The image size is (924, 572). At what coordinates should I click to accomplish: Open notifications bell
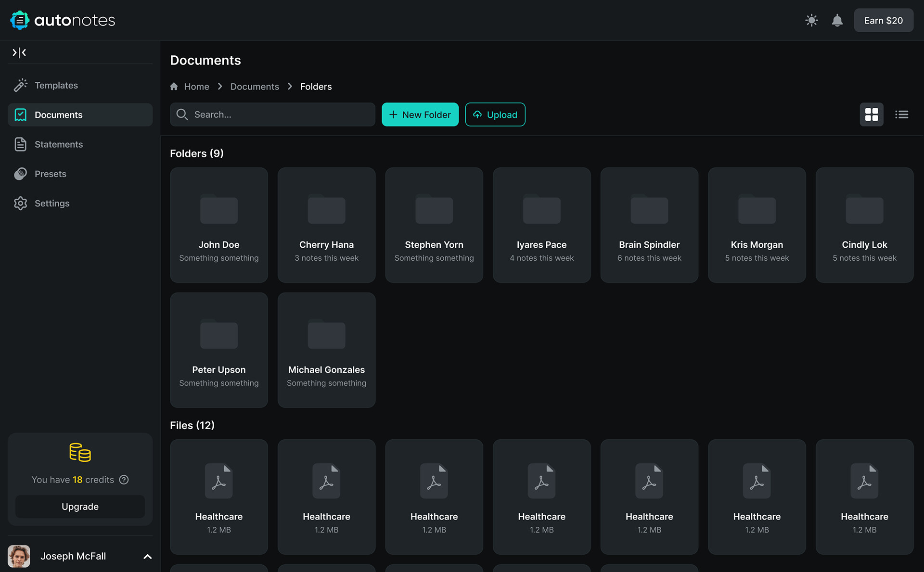(x=837, y=20)
